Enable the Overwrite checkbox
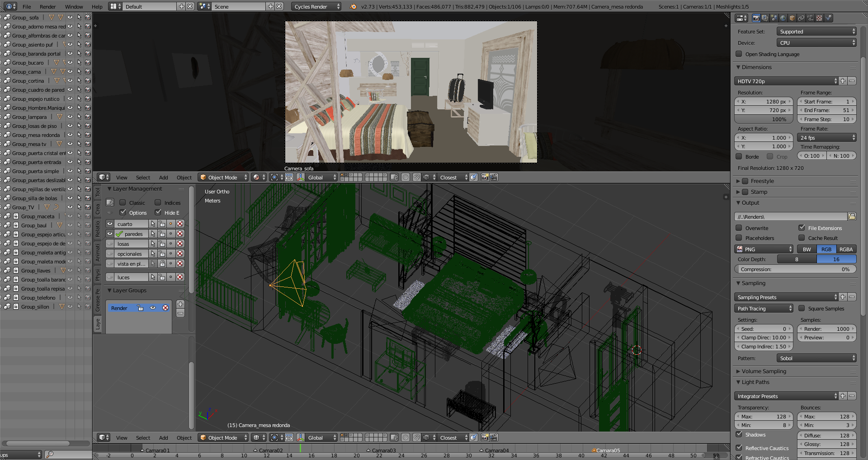 (739, 228)
